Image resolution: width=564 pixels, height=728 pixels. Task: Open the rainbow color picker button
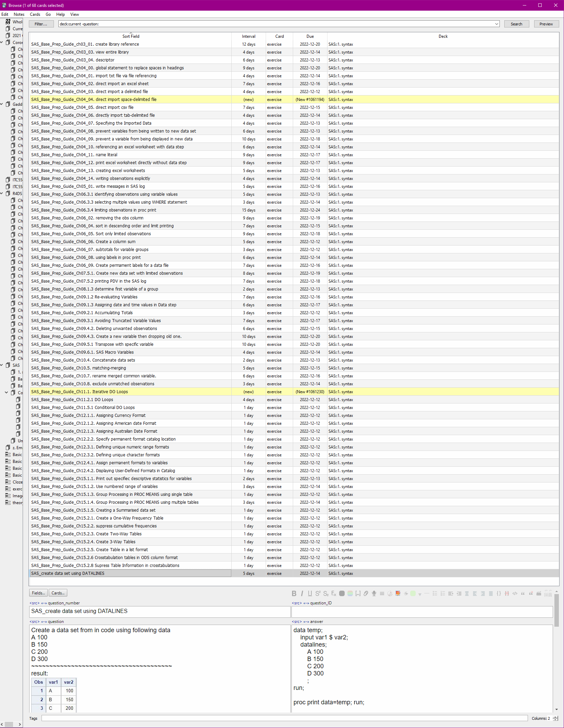coord(350,593)
